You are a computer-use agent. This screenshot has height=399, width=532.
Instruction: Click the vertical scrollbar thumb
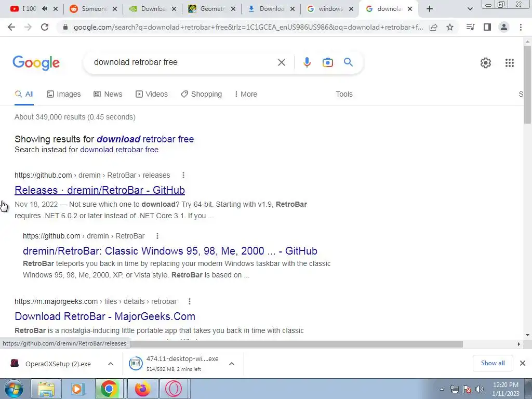(x=528, y=85)
